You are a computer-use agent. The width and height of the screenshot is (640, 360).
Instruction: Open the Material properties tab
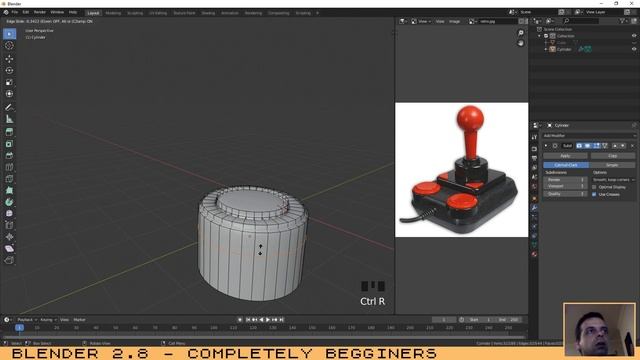534,254
